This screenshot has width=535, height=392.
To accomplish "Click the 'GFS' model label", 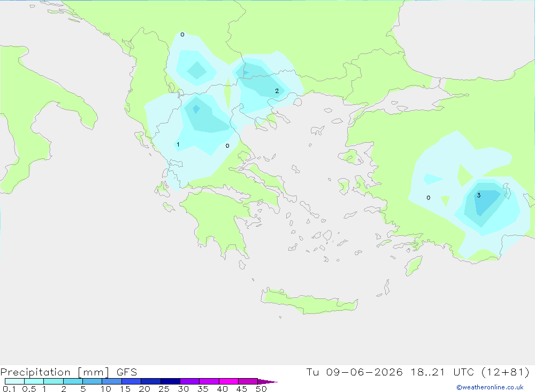I will 127,372.
